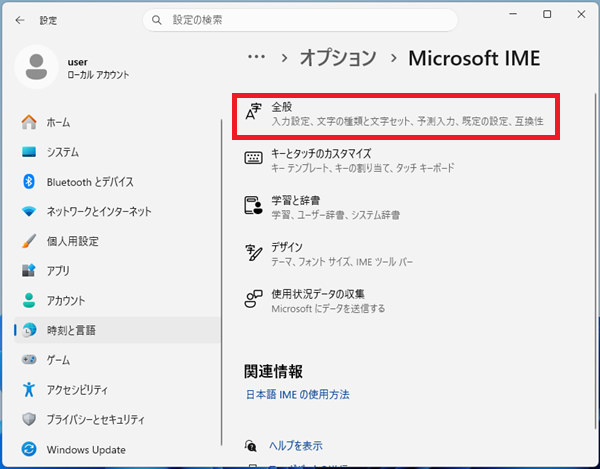Go to オプション in the breadcrumb

(339, 58)
